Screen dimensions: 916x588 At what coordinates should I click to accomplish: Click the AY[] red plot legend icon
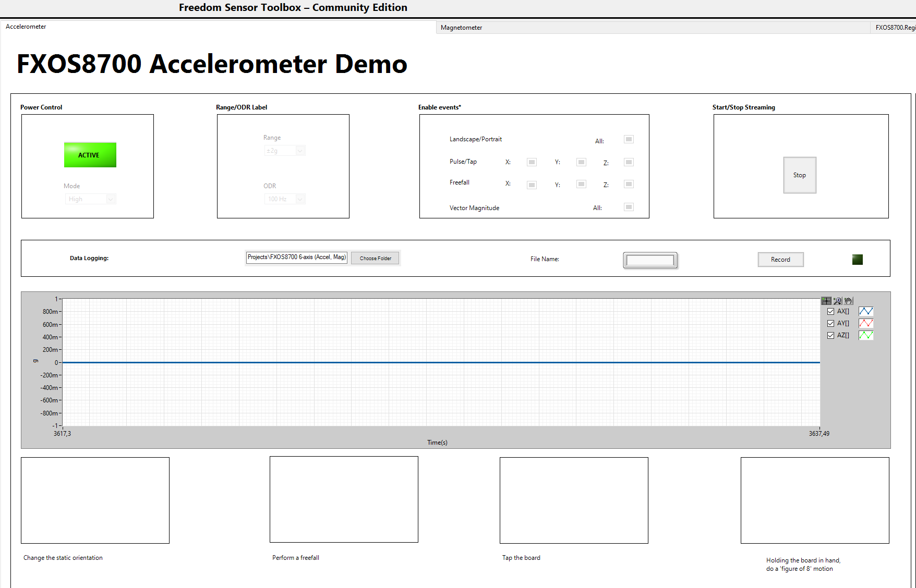(866, 323)
